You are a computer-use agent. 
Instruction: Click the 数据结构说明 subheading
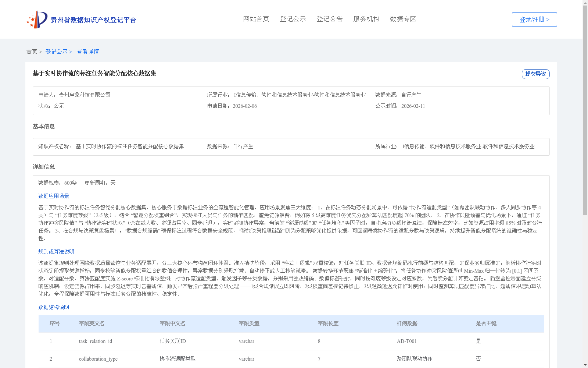(x=54, y=307)
